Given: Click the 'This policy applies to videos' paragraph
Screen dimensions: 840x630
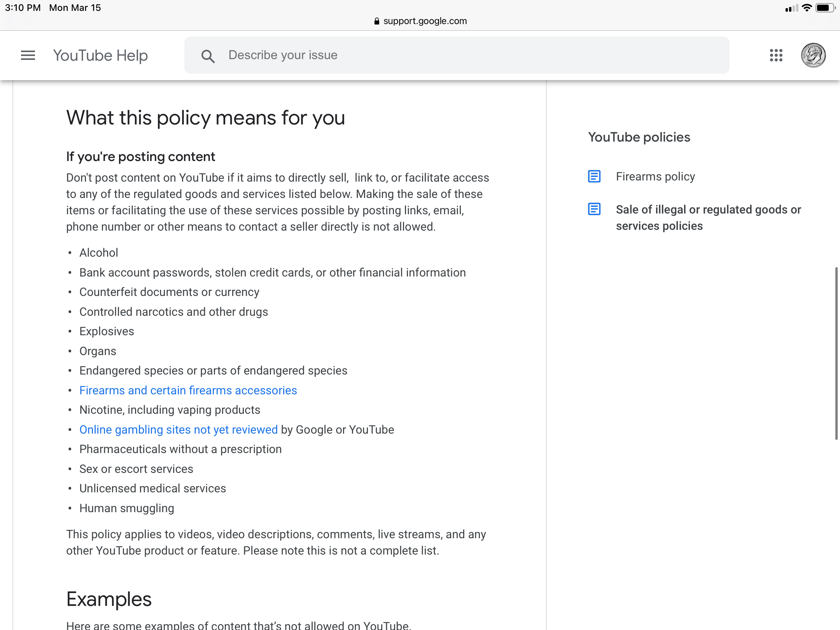Looking at the screenshot, I should point(276,542).
